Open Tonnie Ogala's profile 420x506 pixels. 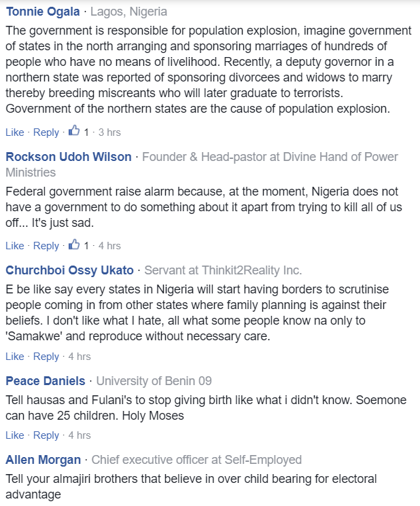(x=42, y=12)
